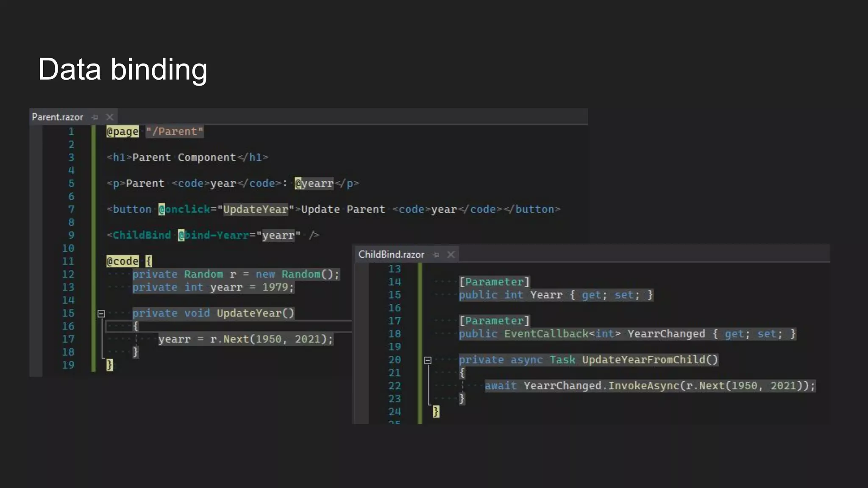Click line number 19 in Parent.razor
The width and height of the screenshot is (868, 488).
click(x=68, y=365)
